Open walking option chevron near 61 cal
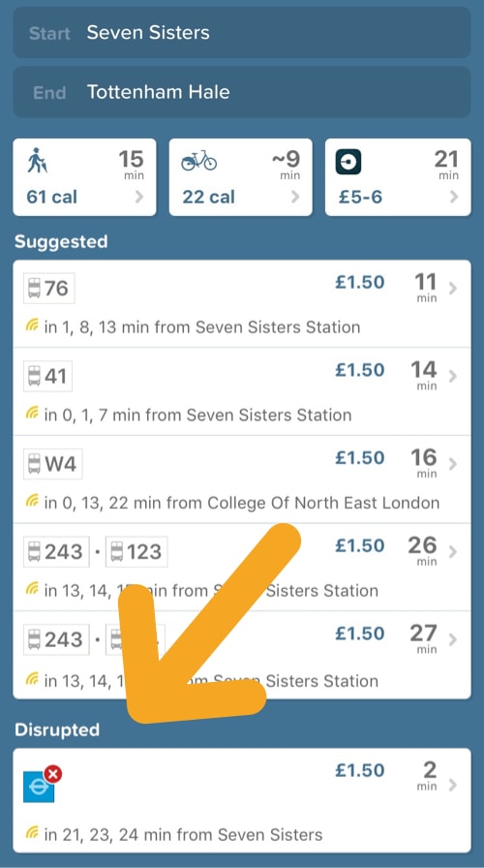Screen dimensions: 484x868 click(x=139, y=197)
